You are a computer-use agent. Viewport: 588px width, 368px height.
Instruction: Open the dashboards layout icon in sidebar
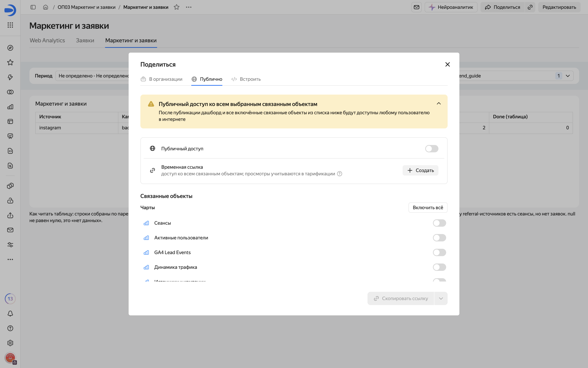[x=10, y=121]
